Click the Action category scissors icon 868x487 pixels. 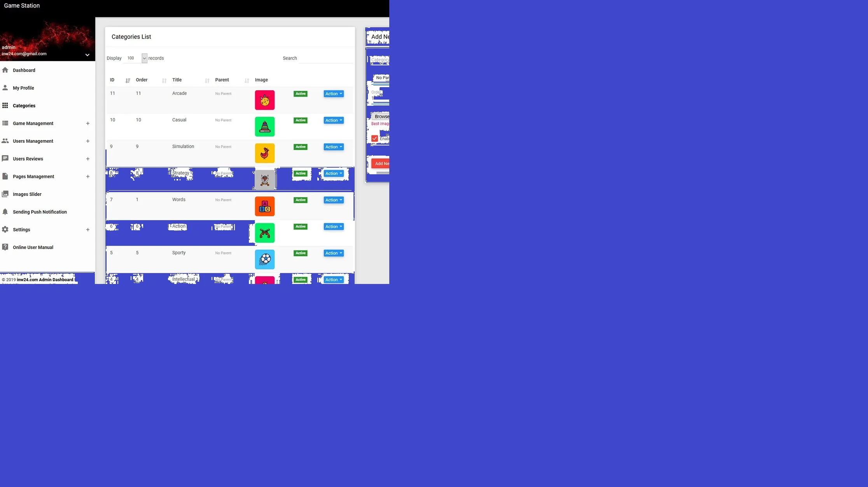(264, 233)
